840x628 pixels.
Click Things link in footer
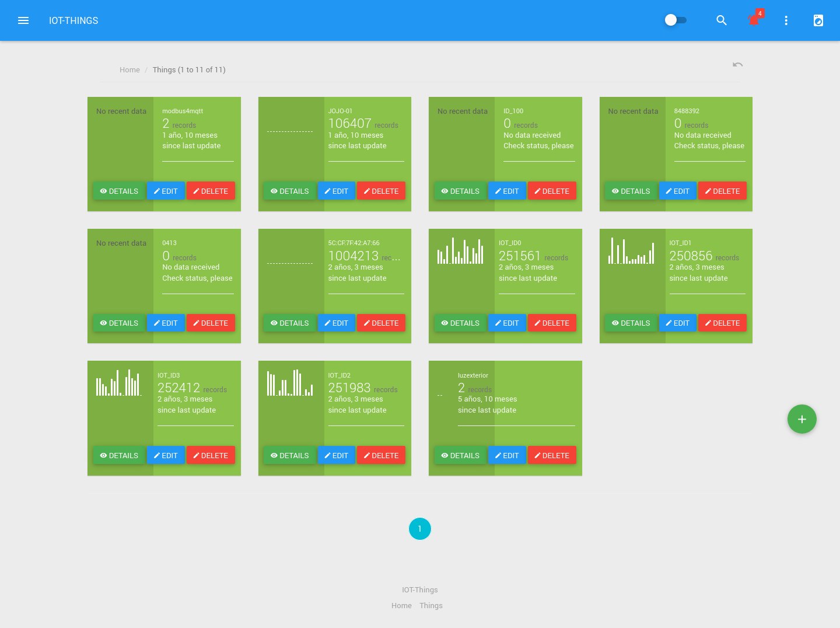431,605
